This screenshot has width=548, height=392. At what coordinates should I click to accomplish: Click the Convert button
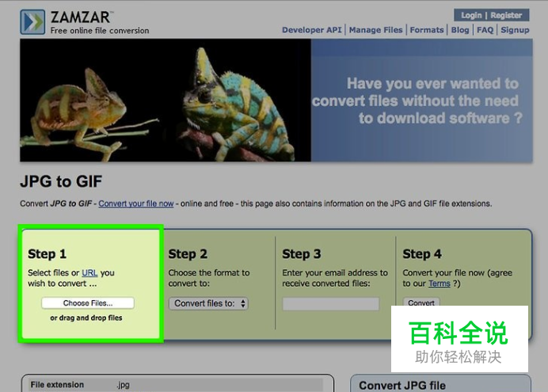click(x=421, y=303)
